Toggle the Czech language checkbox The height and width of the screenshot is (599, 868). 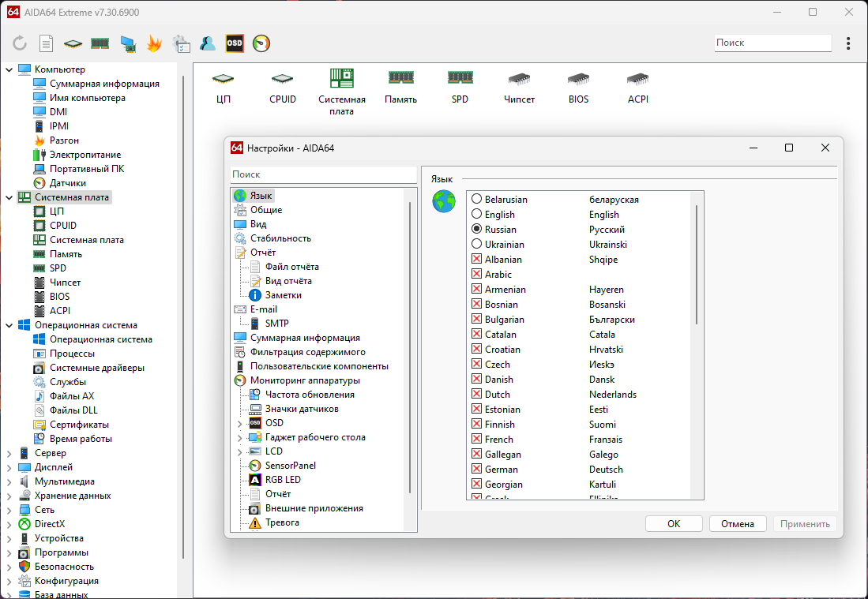coord(476,364)
